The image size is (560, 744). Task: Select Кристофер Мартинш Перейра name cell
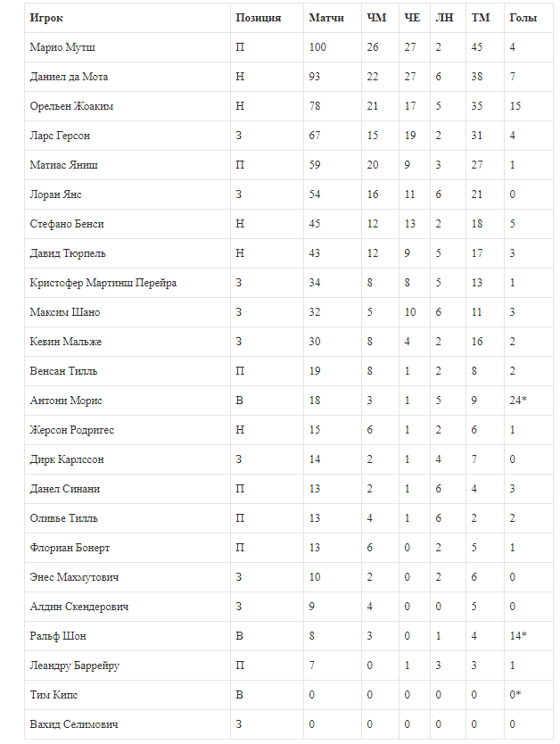(x=103, y=283)
